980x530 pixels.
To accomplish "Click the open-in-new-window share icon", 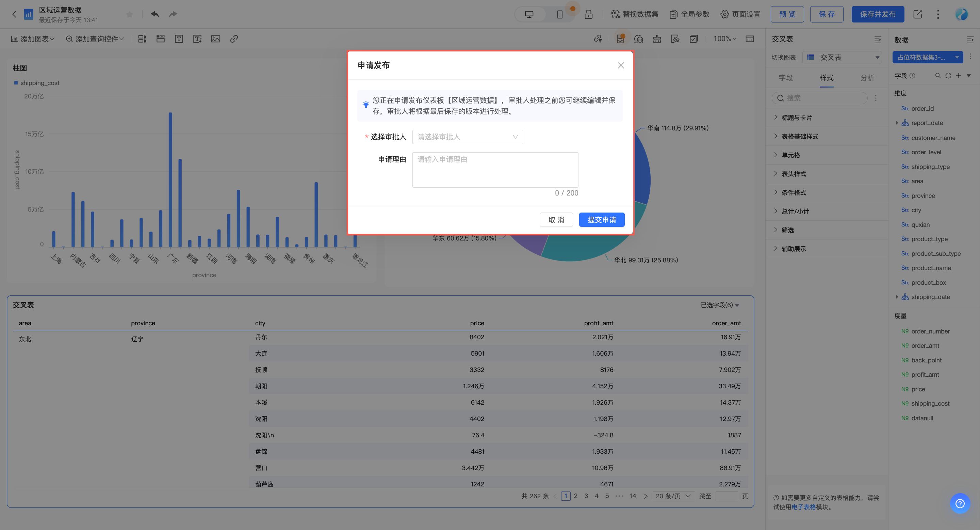I will (917, 14).
